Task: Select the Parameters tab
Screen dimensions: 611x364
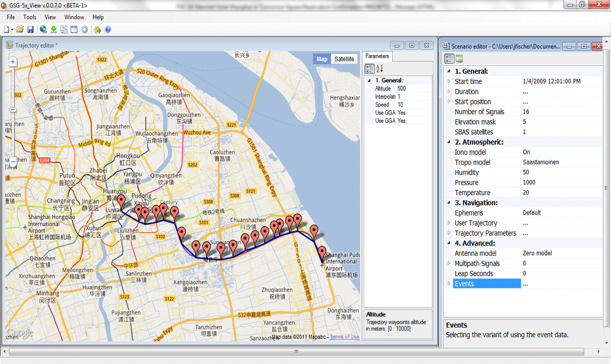Action: coord(377,56)
